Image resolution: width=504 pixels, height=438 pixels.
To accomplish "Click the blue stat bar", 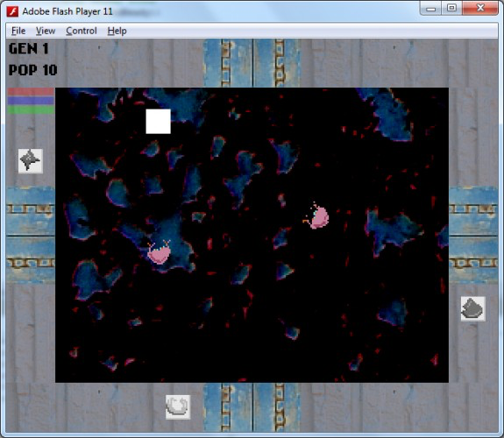I will [31, 101].
